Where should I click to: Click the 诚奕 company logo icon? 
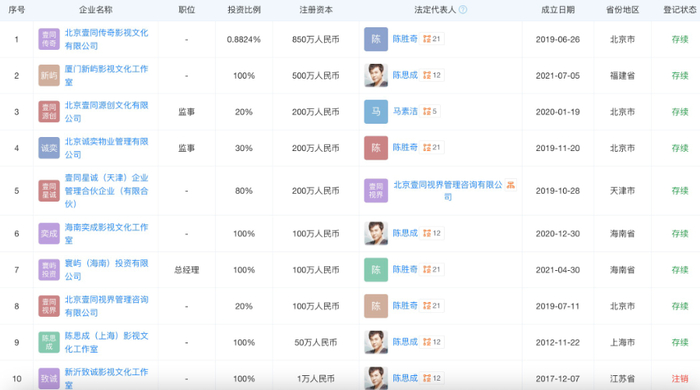[x=49, y=148]
